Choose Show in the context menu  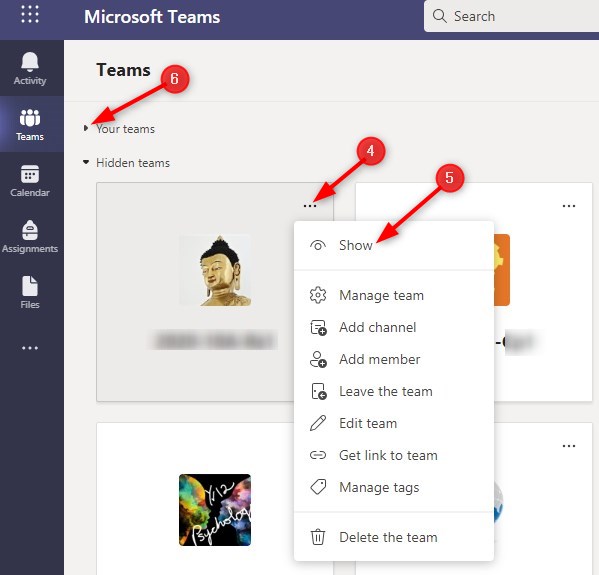(x=394, y=245)
